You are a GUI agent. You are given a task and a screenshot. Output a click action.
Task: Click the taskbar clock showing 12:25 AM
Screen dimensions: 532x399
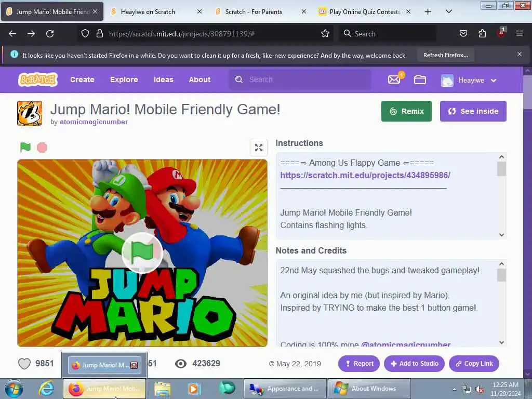(x=505, y=389)
